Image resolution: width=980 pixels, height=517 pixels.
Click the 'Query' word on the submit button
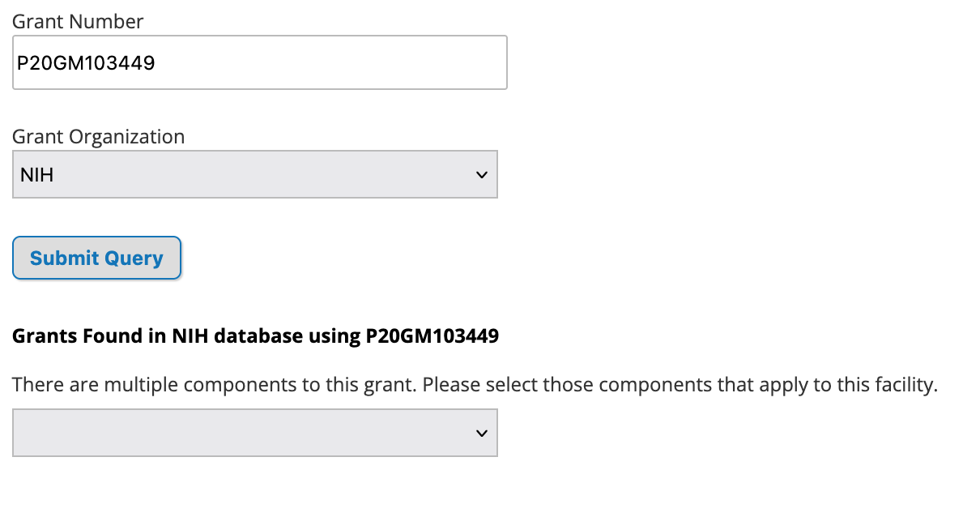tap(132, 258)
